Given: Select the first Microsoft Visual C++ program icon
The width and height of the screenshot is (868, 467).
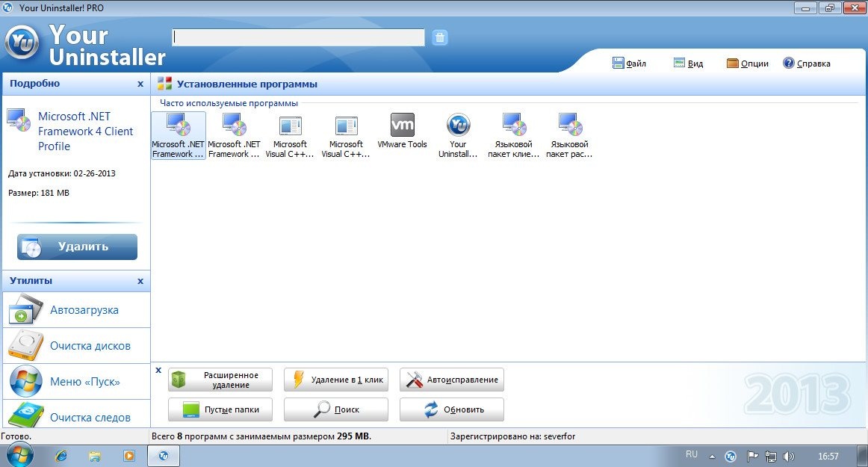Looking at the screenshot, I should (x=290, y=136).
